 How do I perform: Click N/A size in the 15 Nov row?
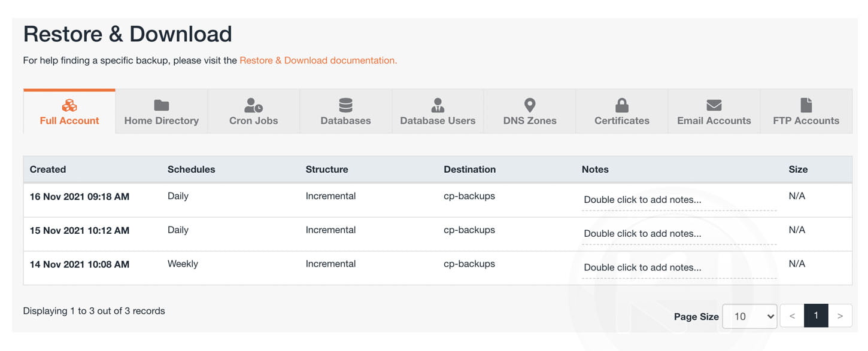797,230
